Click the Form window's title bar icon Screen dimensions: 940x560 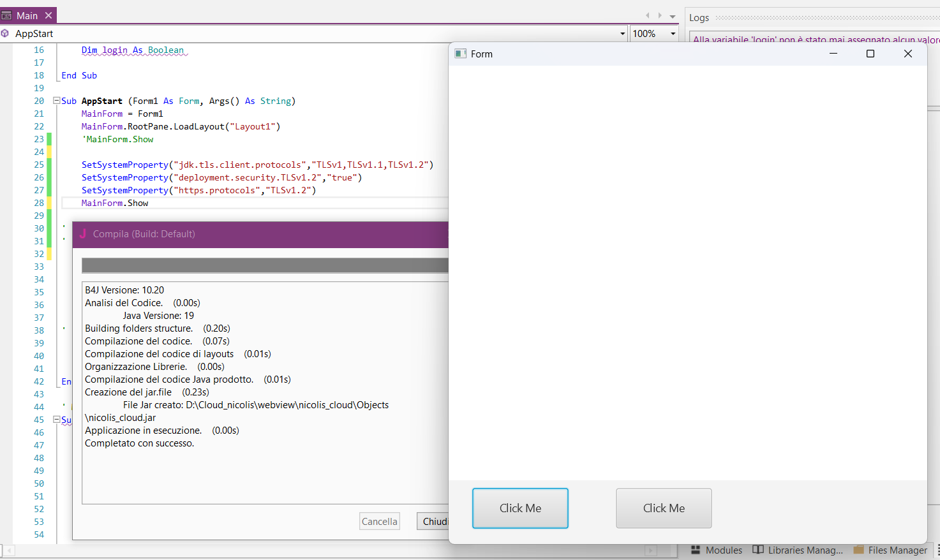(x=461, y=54)
